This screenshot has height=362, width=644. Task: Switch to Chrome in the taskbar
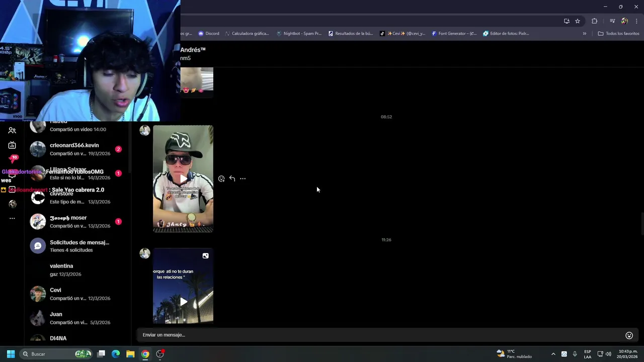tap(145, 354)
